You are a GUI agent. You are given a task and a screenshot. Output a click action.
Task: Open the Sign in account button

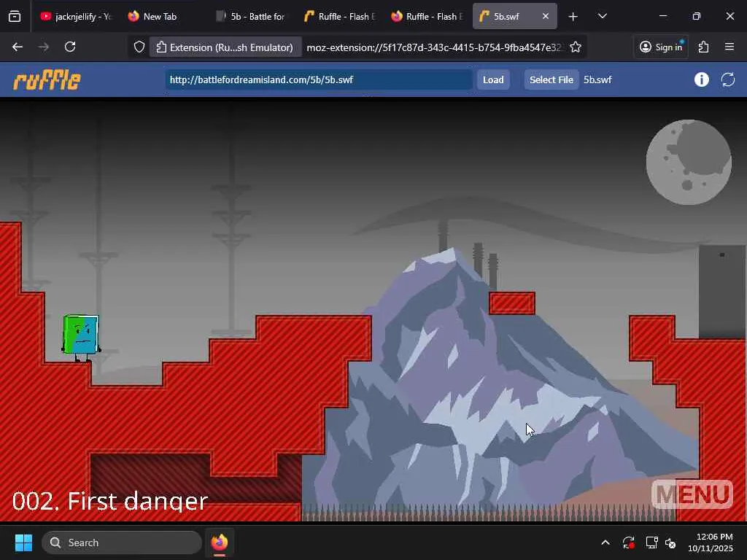(661, 47)
